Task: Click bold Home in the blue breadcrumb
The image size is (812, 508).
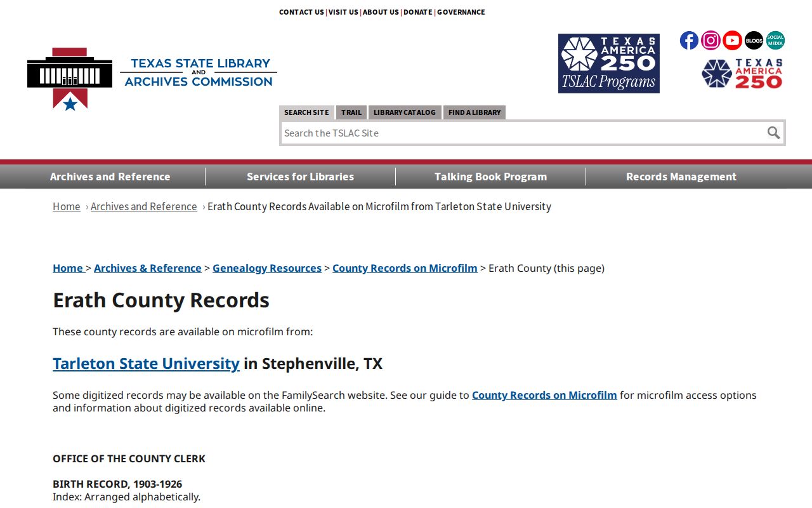Action: click(68, 268)
